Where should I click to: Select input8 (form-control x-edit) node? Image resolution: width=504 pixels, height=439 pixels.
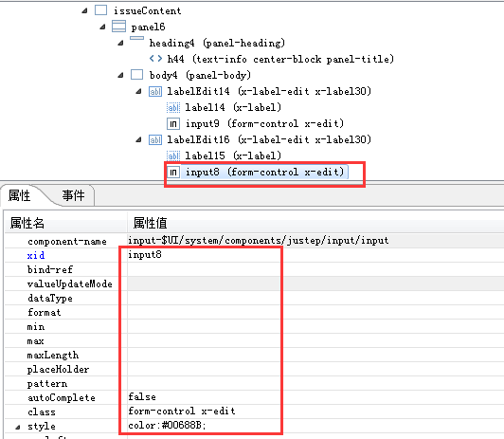[264, 172]
